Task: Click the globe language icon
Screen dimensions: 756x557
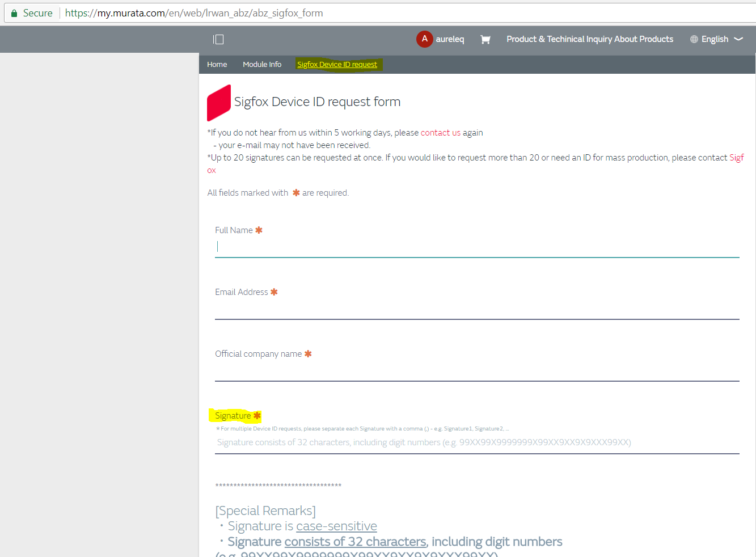Action: pyautogui.click(x=694, y=39)
